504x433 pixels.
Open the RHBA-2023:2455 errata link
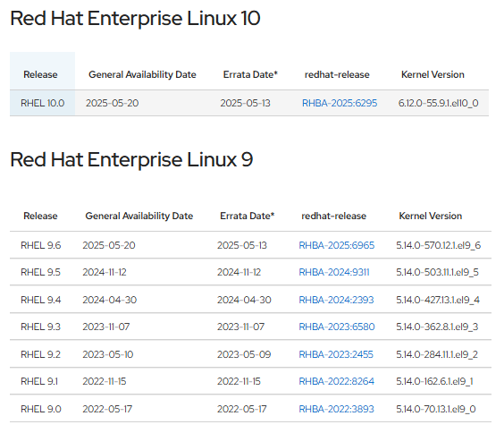coord(336,354)
